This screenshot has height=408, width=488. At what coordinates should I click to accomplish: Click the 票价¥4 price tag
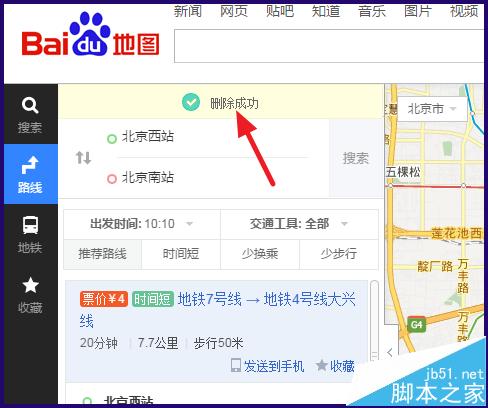(x=104, y=299)
